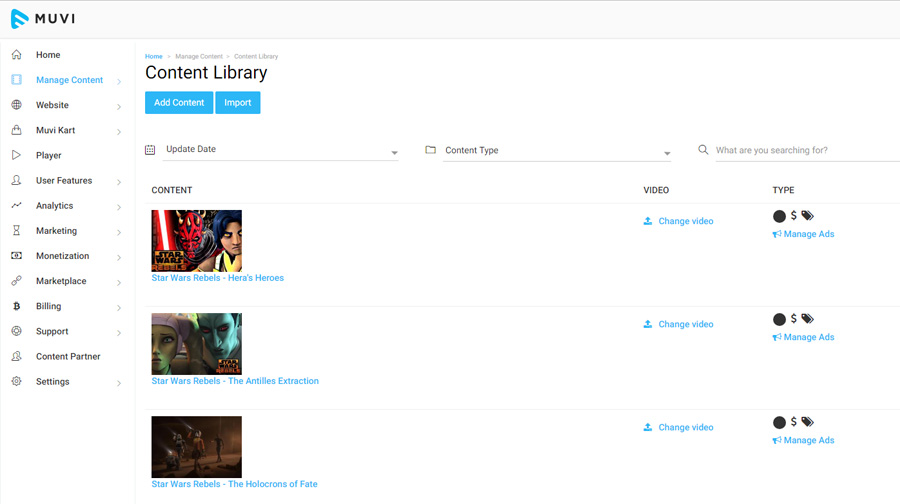Screen dimensions: 900x504
Task: Click the Muvi Kart bag icon
Action: coord(17,130)
